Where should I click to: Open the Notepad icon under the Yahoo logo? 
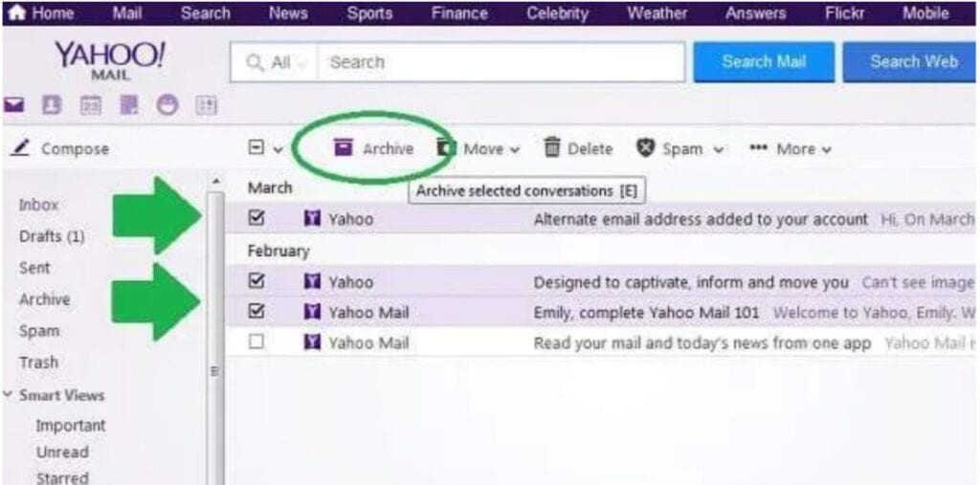coord(129,105)
